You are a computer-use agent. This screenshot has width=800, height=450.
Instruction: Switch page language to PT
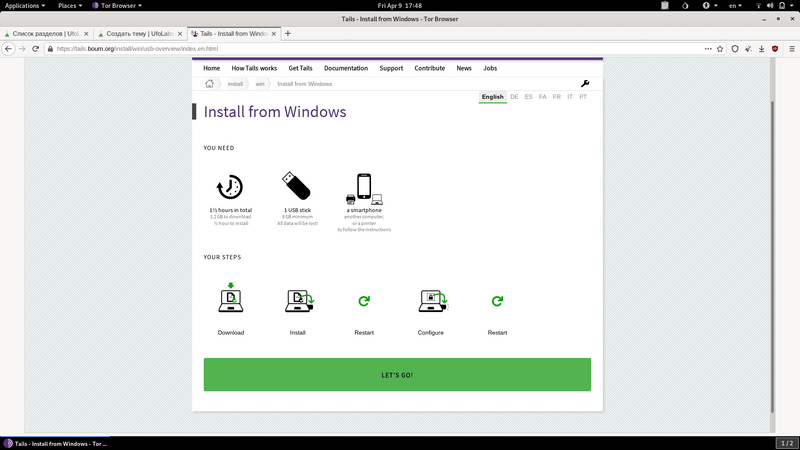coord(583,96)
